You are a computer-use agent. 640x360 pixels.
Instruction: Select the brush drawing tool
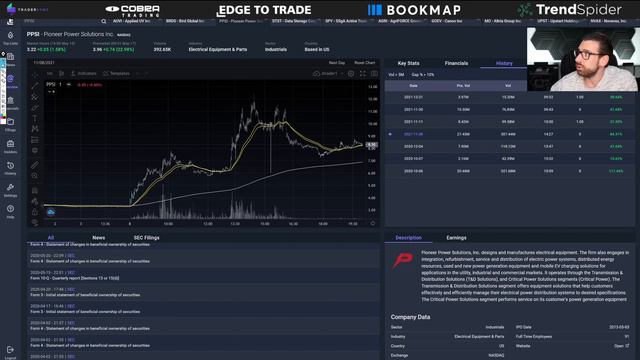point(35,108)
